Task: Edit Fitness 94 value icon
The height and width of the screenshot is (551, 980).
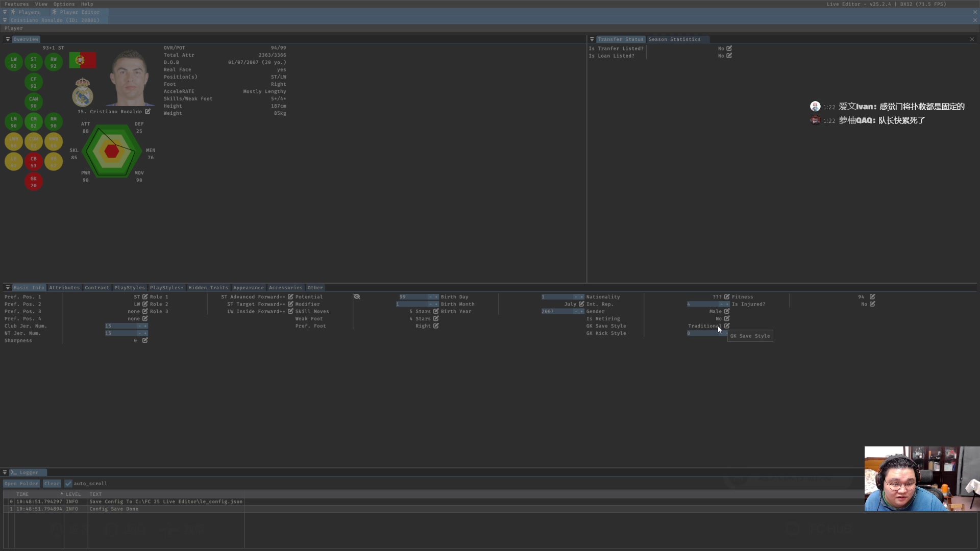Action: [x=872, y=296]
